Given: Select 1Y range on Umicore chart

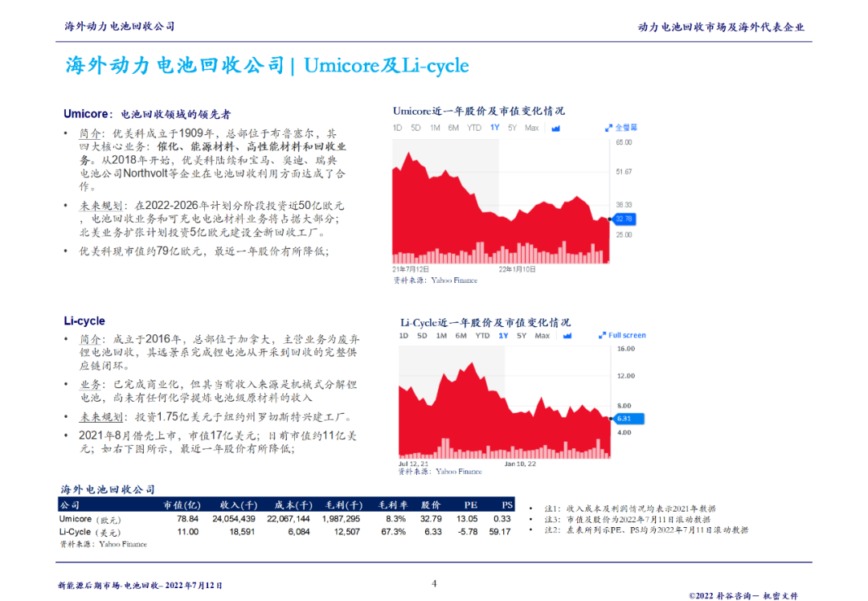Looking at the screenshot, I should 495,128.
